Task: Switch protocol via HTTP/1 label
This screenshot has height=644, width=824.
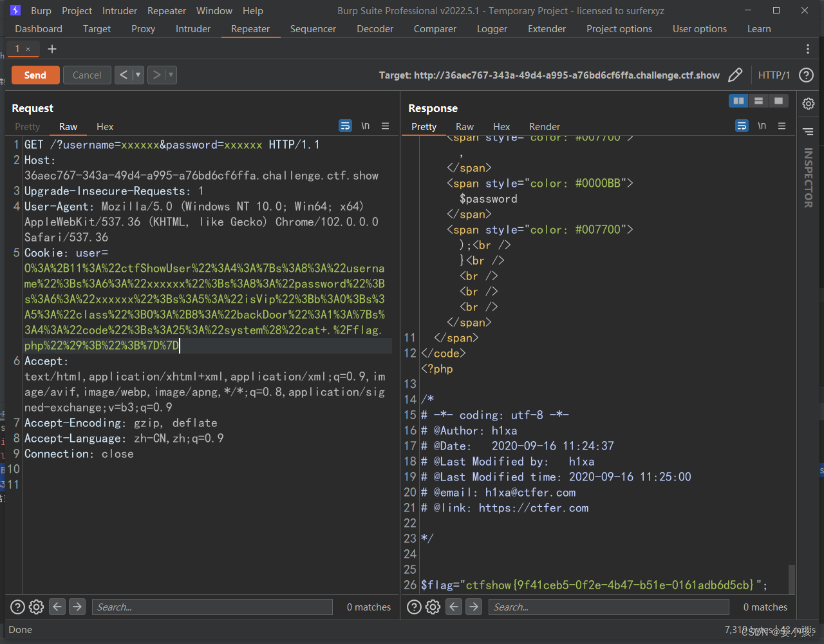Action: (x=774, y=75)
